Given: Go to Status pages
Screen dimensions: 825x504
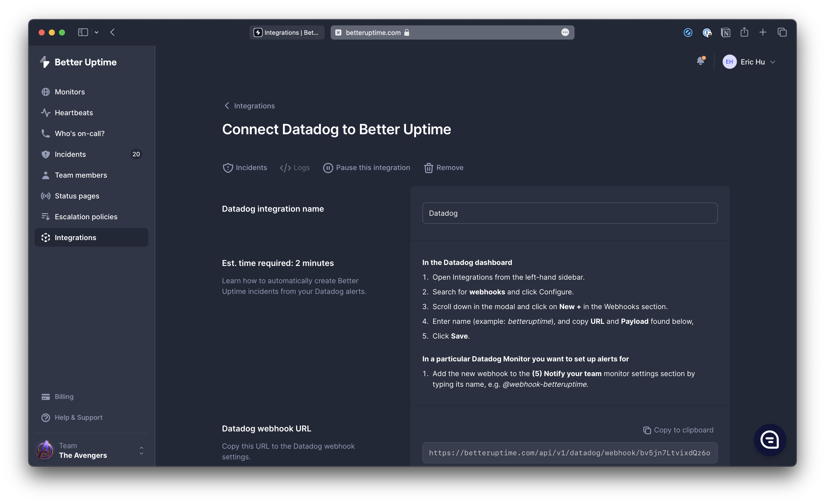Looking at the screenshot, I should click(91, 196).
